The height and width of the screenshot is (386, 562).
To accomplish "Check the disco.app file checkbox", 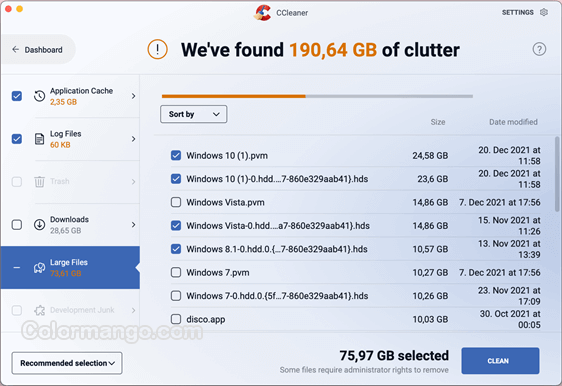I will pyautogui.click(x=176, y=319).
